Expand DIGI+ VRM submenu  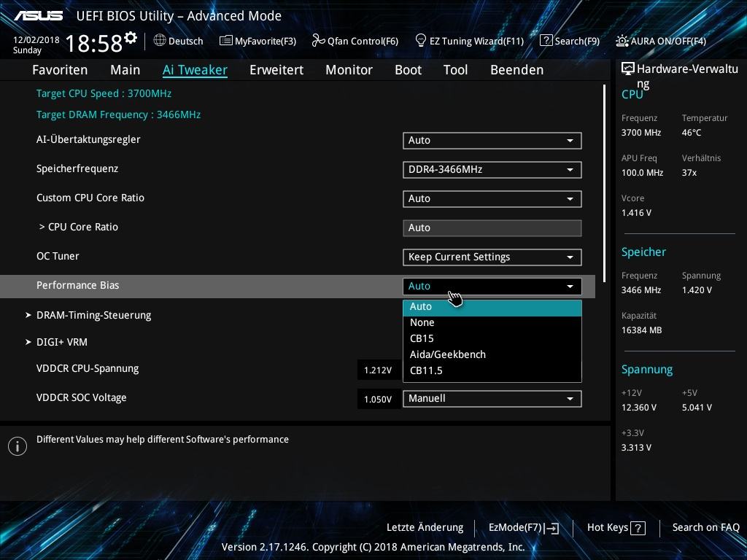pos(56,342)
